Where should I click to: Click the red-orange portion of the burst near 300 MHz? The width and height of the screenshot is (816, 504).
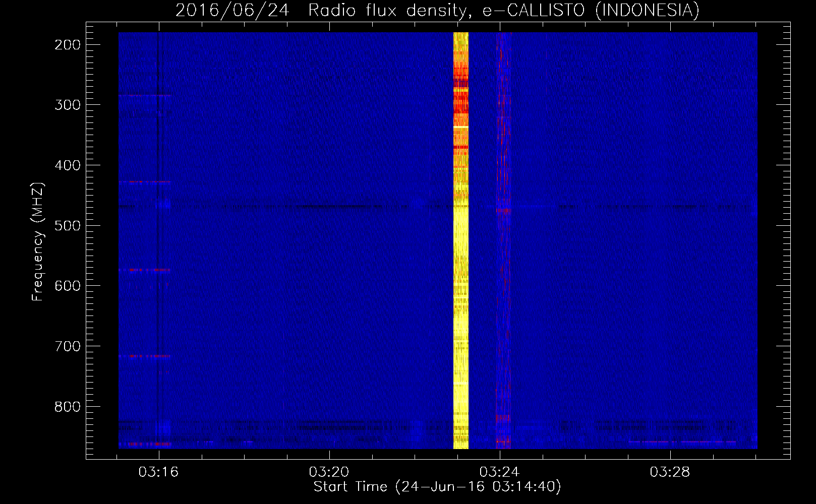coord(461,103)
